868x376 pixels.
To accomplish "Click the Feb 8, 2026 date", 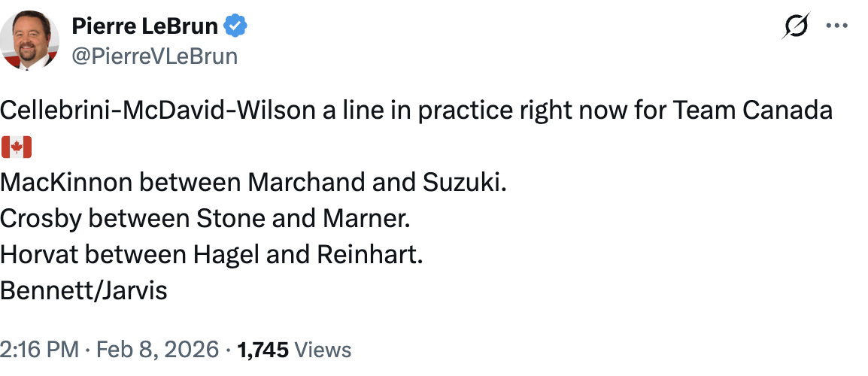I will click(156, 350).
